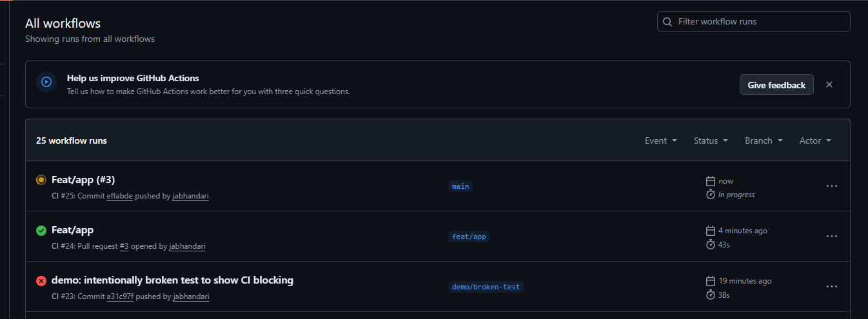Click the green success checkmark icon for Feat/app

tap(41, 230)
